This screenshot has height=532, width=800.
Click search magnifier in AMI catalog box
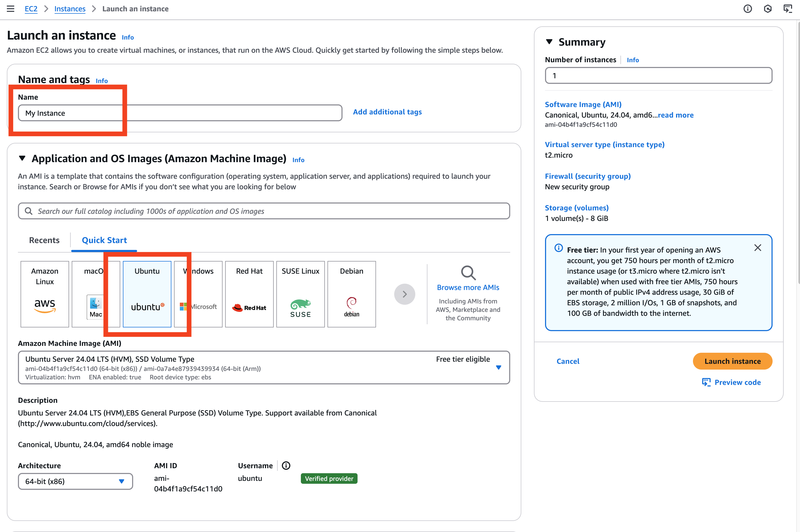[28, 211]
